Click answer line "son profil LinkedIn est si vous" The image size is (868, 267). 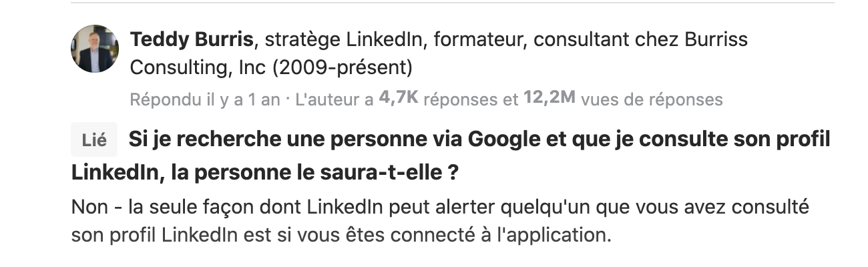click(341, 236)
